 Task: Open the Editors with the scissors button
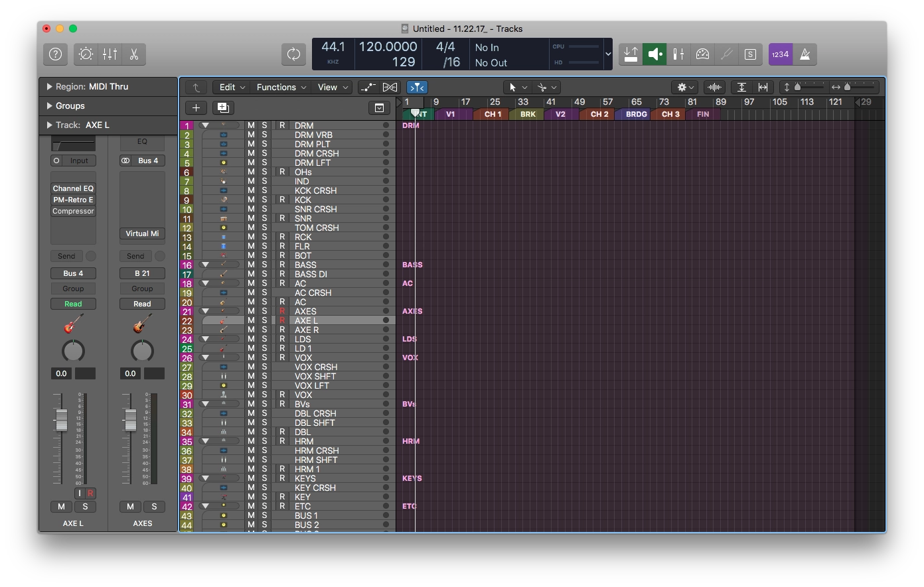[x=134, y=54]
